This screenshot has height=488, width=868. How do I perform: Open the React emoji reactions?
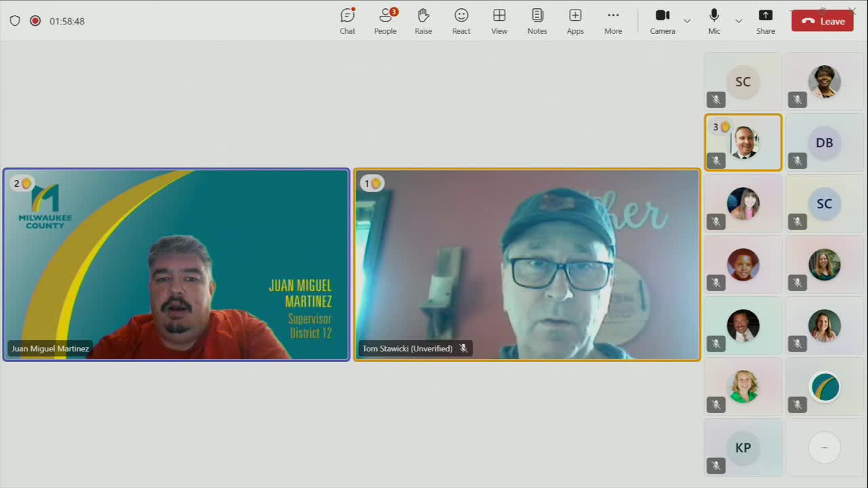[x=461, y=21]
